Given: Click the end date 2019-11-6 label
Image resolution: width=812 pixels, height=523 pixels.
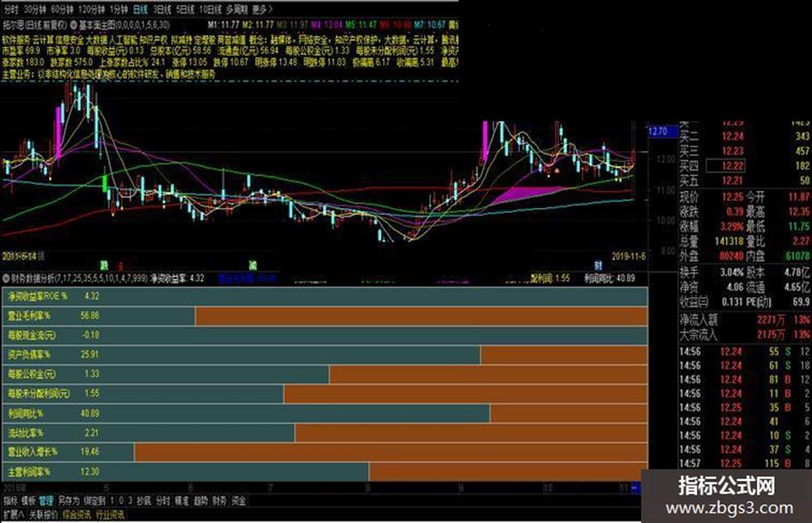Looking at the screenshot, I should point(629,256).
